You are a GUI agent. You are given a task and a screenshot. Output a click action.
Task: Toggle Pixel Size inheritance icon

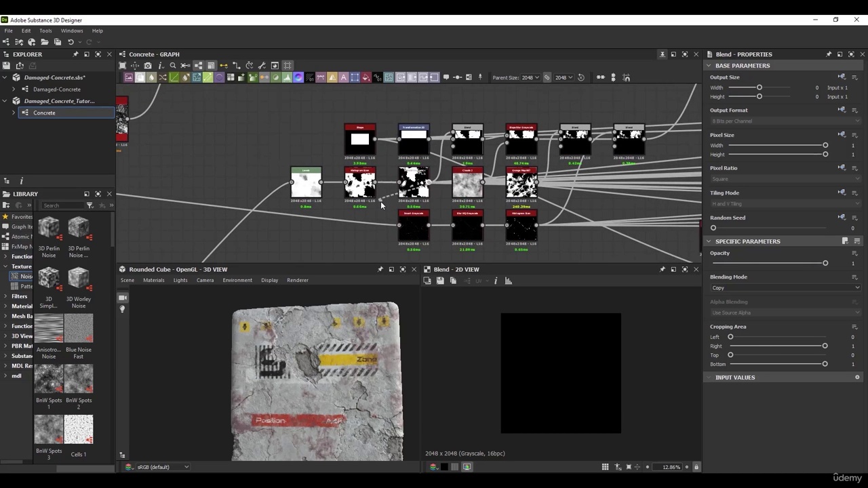[x=842, y=135]
